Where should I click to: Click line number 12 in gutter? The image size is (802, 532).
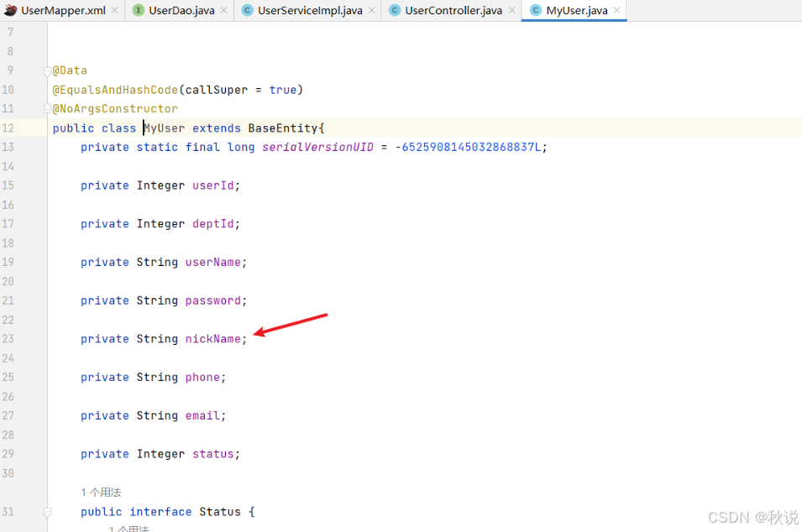click(8, 128)
